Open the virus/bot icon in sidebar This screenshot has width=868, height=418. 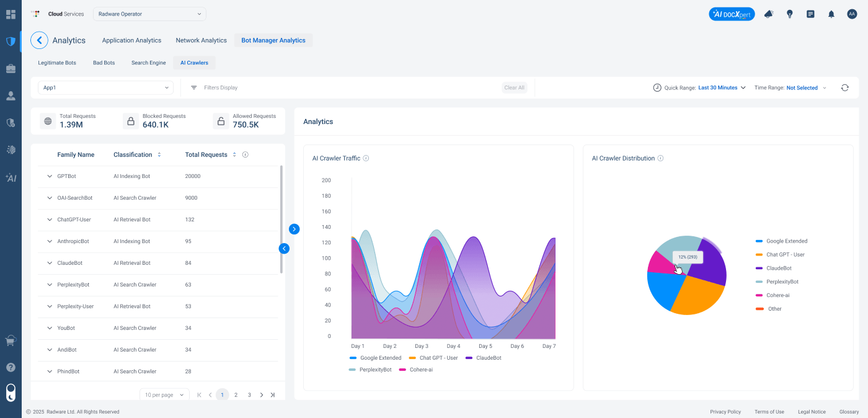[x=11, y=149]
